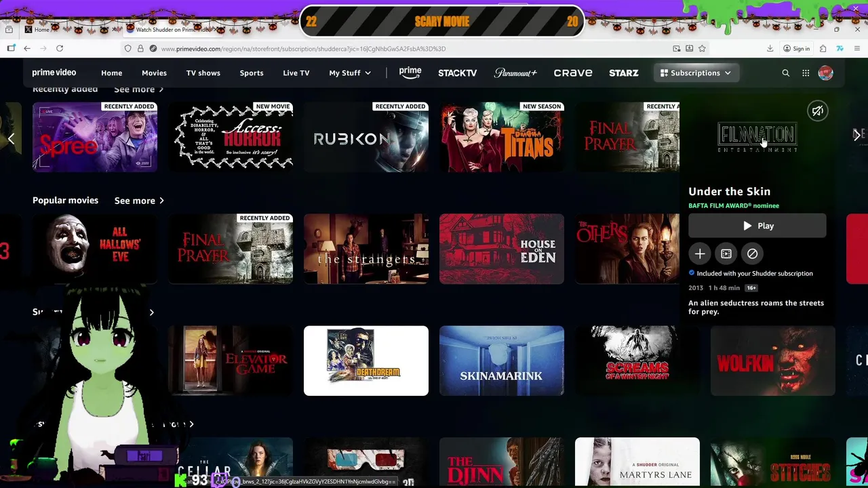Open the Access: Horror thumbnail
Image resolution: width=868 pixels, height=488 pixels.
tap(231, 137)
